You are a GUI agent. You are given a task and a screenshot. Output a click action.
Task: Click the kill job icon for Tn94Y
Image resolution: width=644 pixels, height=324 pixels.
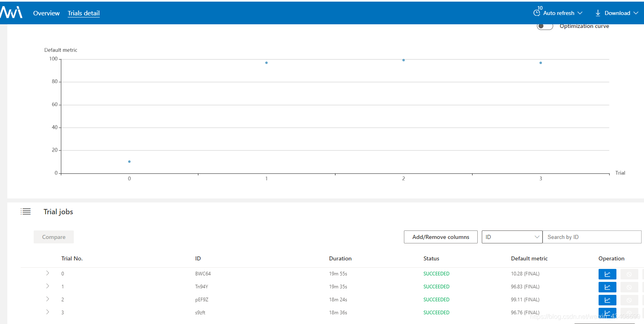point(629,287)
